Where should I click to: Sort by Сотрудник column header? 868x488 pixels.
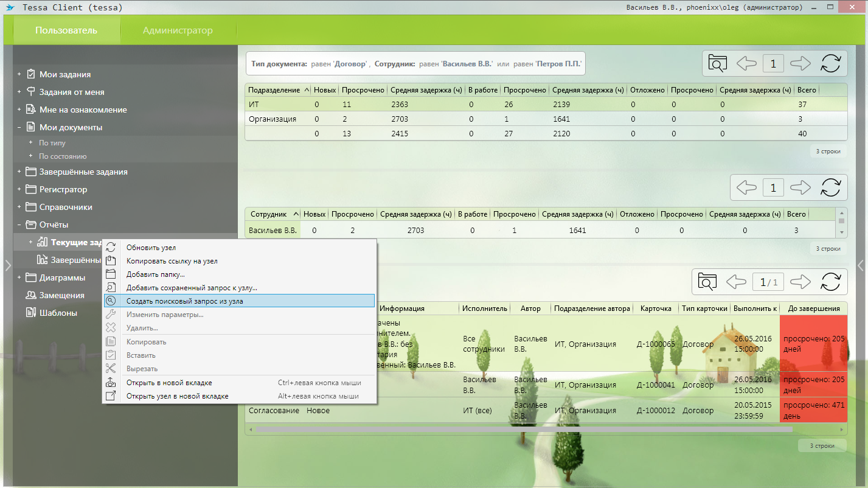click(x=273, y=214)
